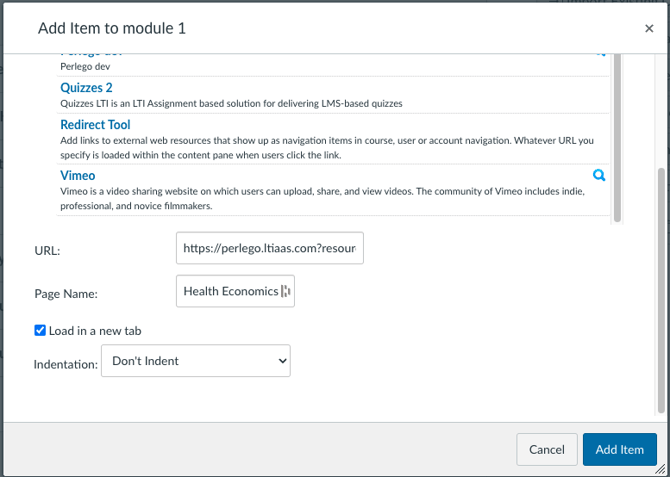The image size is (670, 477).
Task: Click the URL input field
Action: 269,248
